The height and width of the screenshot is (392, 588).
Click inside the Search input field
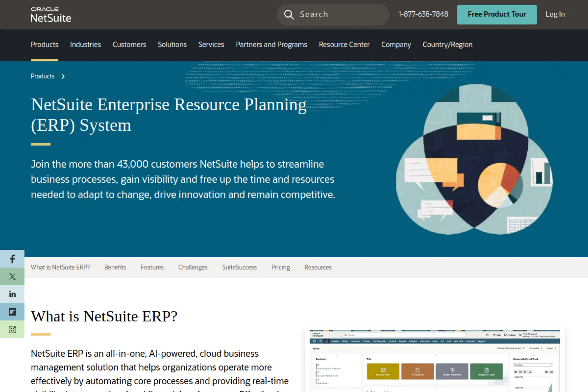[329, 14]
